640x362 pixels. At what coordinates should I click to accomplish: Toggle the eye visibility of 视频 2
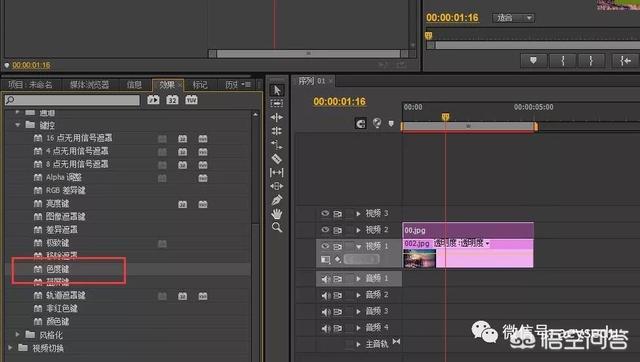(x=325, y=230)
